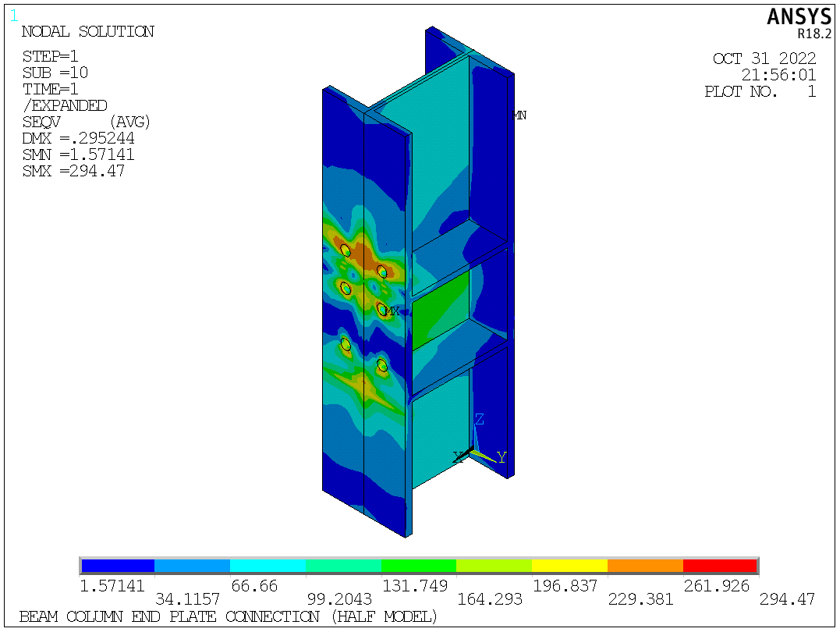Click the BEAM COLUMN END PLATE CONNECTION title
Image resolution: width=840 pixels, height=632 pixels.
tap(228, 617)
